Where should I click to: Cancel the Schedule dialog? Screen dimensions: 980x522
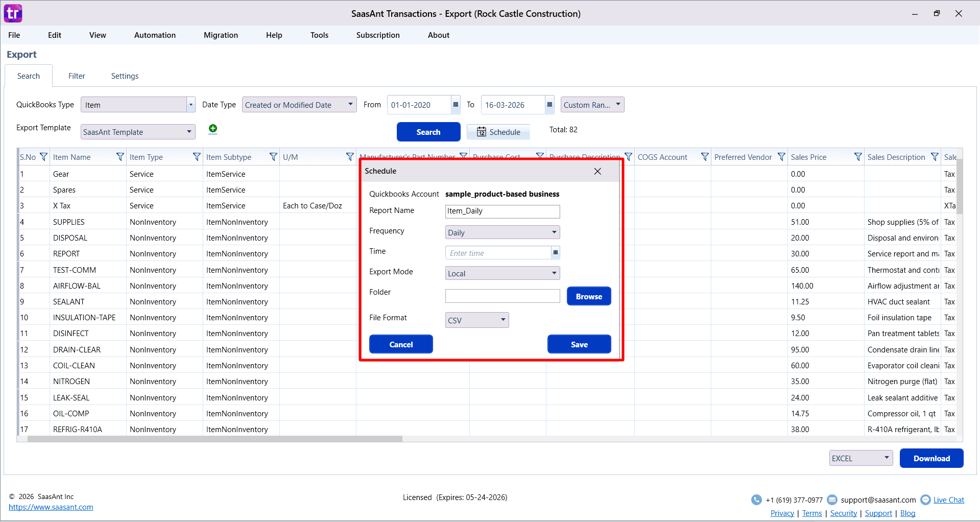tap(401, 344)
